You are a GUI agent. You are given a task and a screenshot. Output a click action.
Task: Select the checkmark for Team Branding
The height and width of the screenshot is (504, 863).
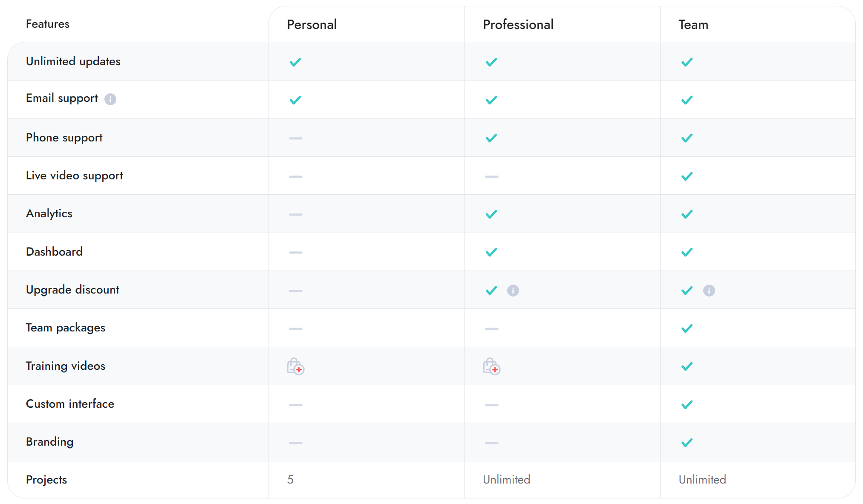click(687, 442)
